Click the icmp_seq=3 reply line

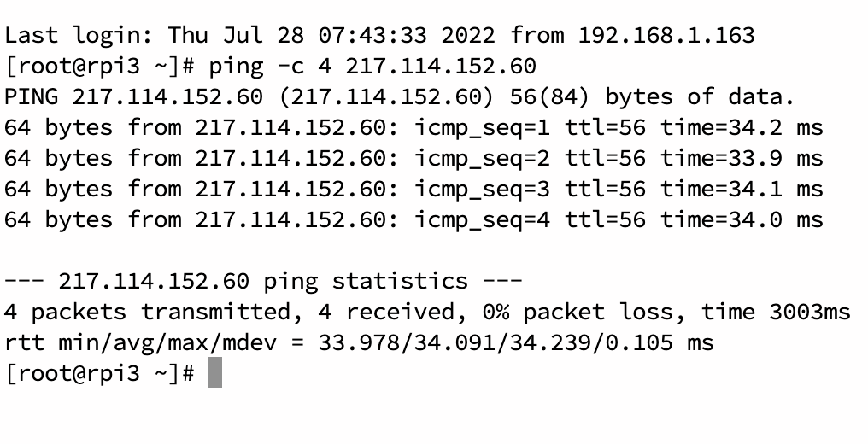[413, 189]
